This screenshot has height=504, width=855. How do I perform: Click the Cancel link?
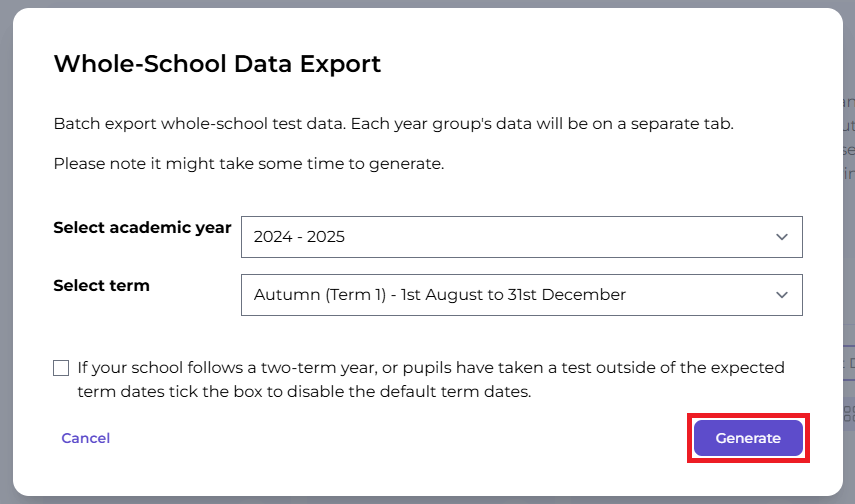pos(86,438)
